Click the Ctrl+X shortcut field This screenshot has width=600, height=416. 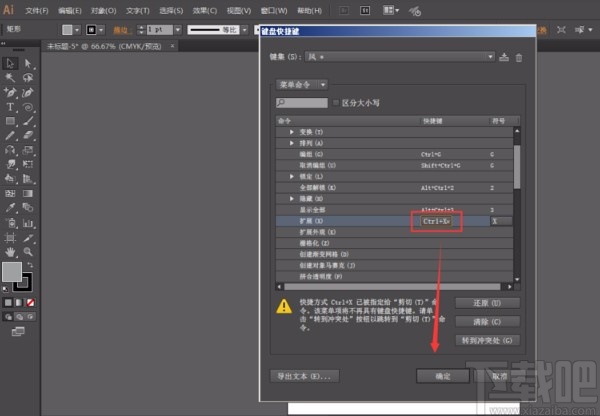(x=436, y=221)
